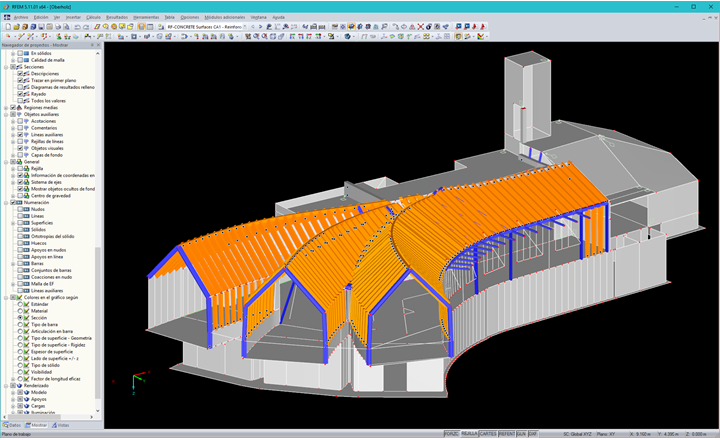The image size is (720, 440).
Task: Open the RF-CONCRETE Surfaces CA1 dropdown
Action: 245,27
